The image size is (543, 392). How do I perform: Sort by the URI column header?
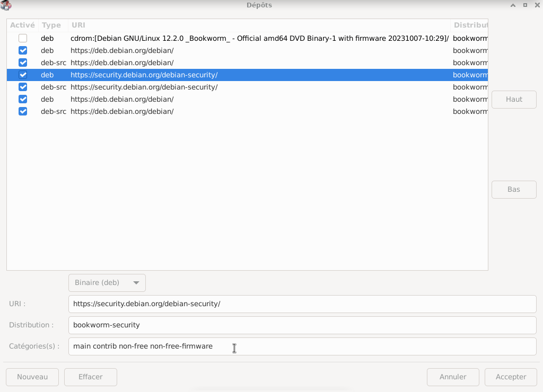pyautogui.click(x=259, y=25)
